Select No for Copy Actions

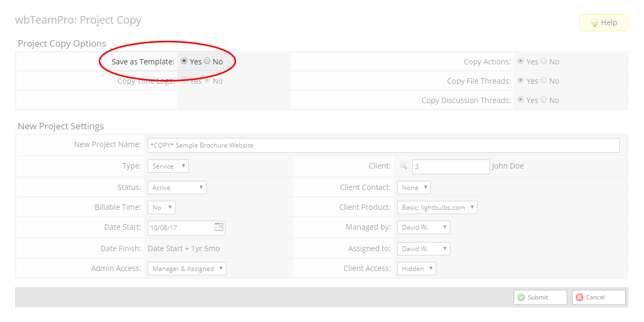click(x=544, y=61)
